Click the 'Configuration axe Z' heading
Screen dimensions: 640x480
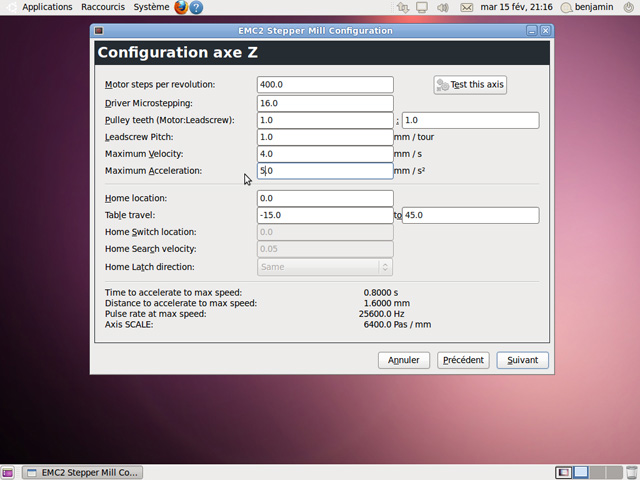[x=178, y=53]
